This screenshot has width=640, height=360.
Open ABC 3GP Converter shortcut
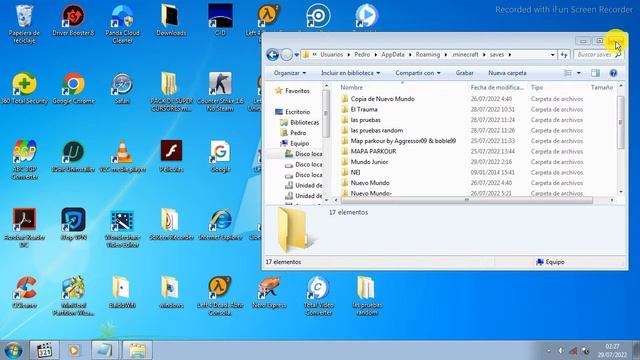click(24, 160)
